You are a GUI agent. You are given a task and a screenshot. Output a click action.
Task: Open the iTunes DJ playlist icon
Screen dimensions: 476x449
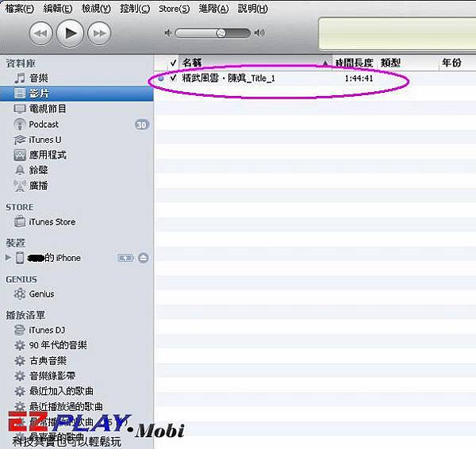coord(20,330)
